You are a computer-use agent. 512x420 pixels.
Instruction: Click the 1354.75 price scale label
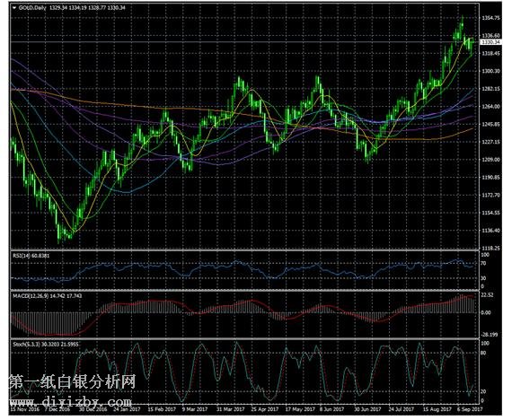pos(490,18)
